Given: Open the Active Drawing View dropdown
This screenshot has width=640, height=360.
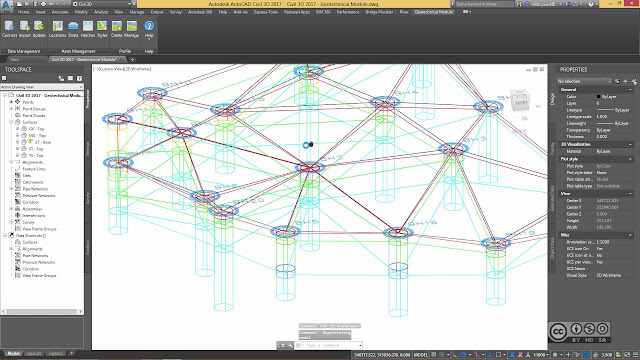Looking at the screenshot, I should coord(42,87).
